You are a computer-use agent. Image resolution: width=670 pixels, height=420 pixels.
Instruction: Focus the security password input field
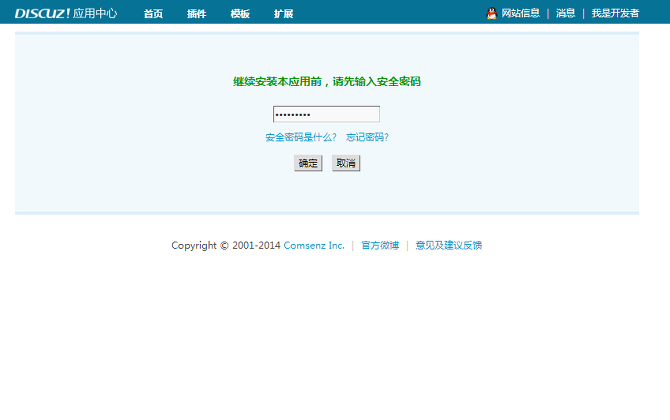click(x=326, y=115)
